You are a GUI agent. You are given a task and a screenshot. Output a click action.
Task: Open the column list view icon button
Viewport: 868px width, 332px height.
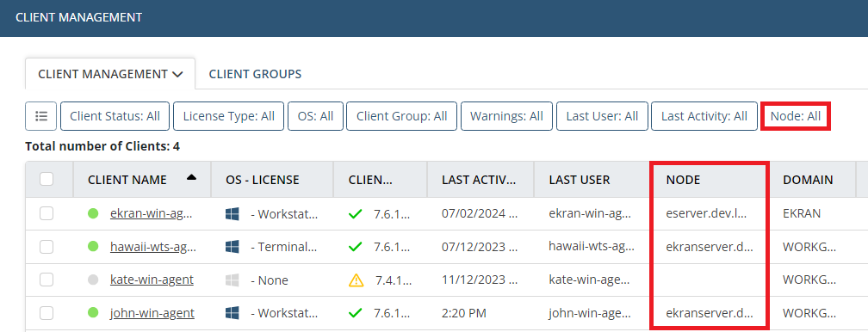point(41,116)
